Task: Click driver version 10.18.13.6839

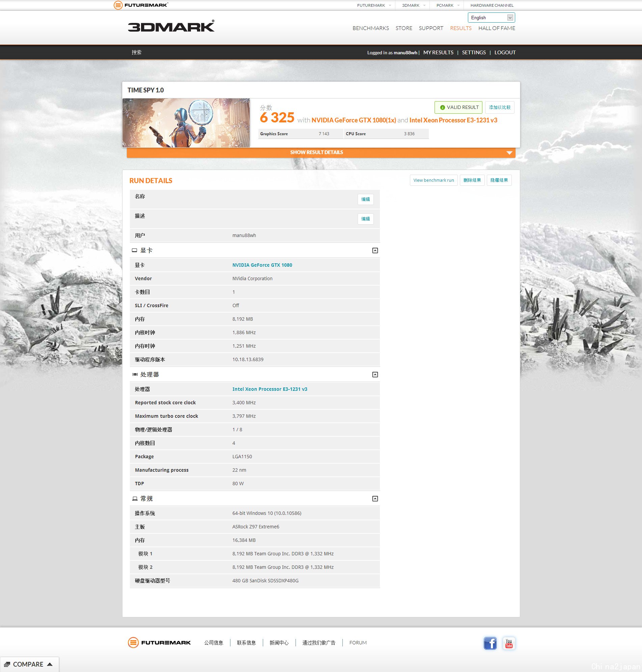Action: coord(248,359)
